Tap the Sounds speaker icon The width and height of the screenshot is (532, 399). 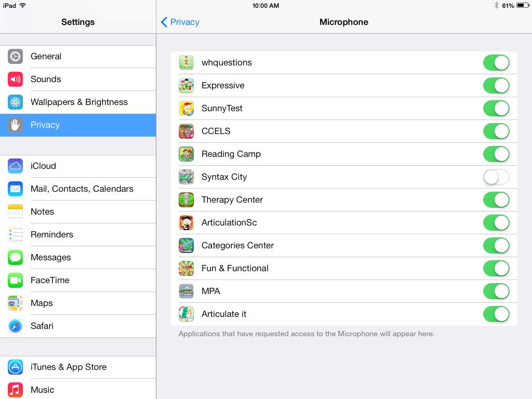(x=15, y=79)
